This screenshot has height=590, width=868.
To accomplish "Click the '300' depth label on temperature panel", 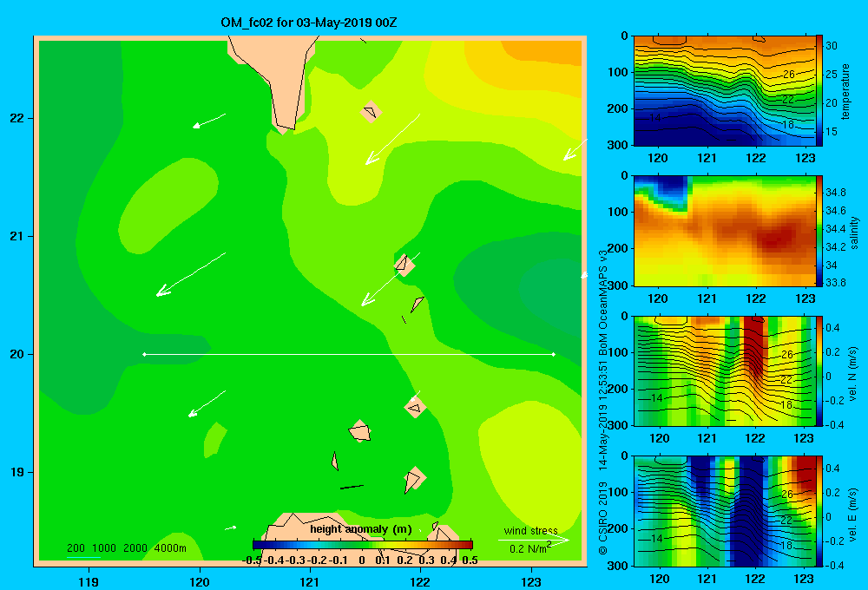I will (617, 145).
